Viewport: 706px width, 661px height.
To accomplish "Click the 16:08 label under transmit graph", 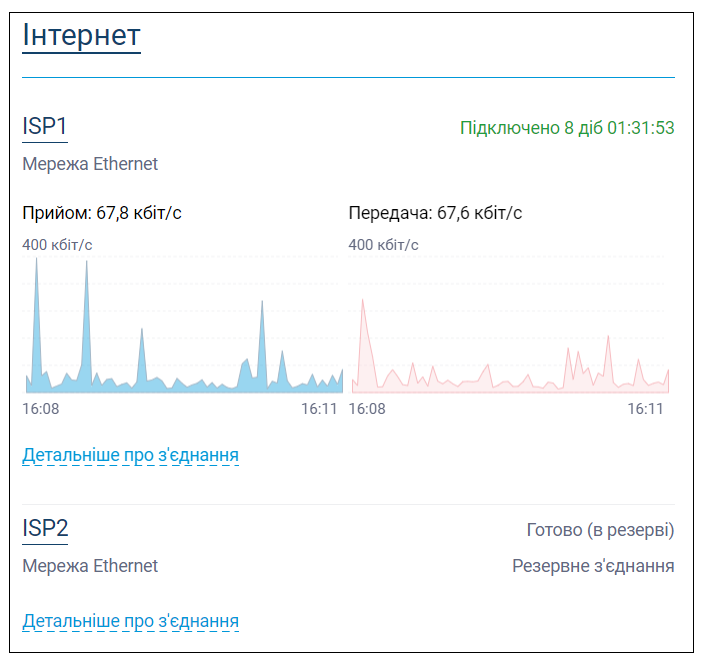I will (x=367, y=409).
